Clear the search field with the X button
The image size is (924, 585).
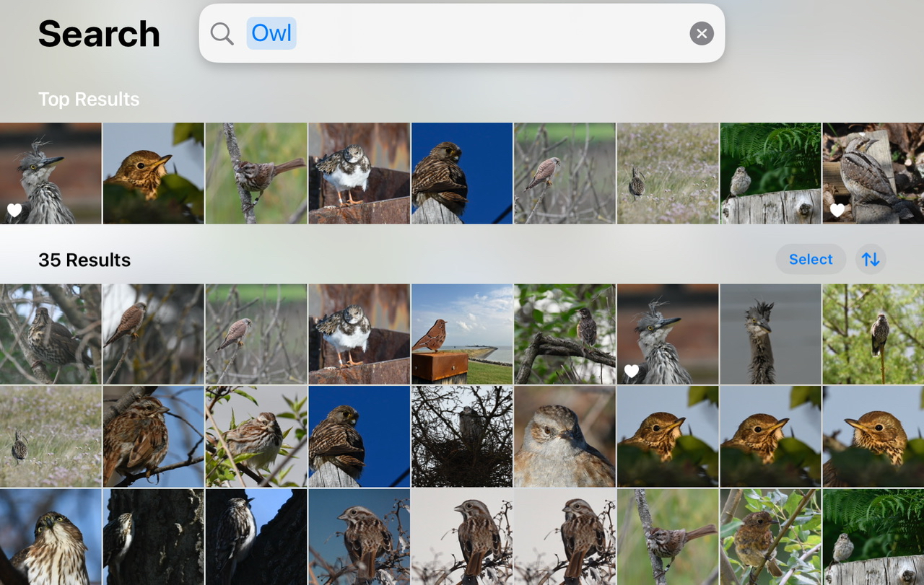pyautogui.click(x=701, y=33)
